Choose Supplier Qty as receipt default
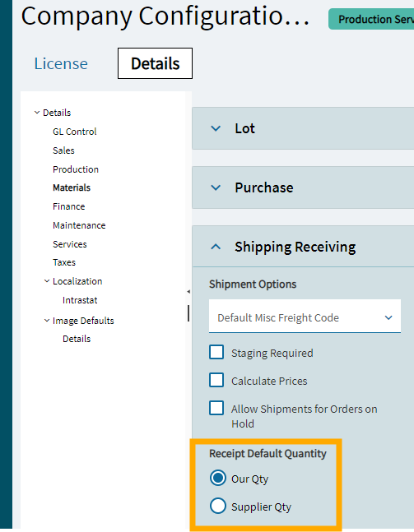The height and width of the screenshot is (532, 414). coord(217,506)
